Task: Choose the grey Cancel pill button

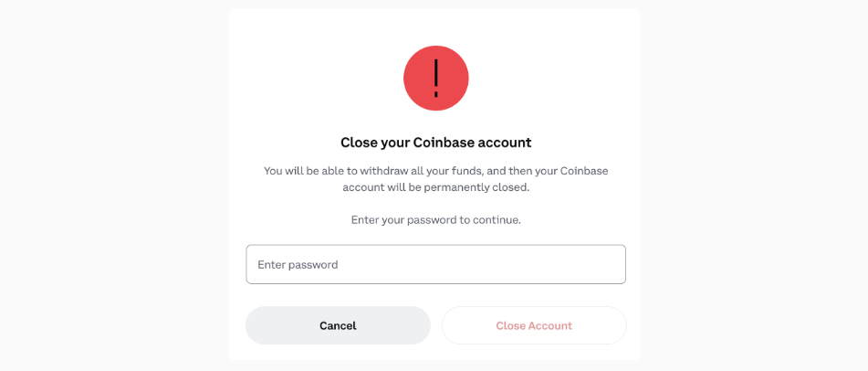Action: click(x=338, y=325)
